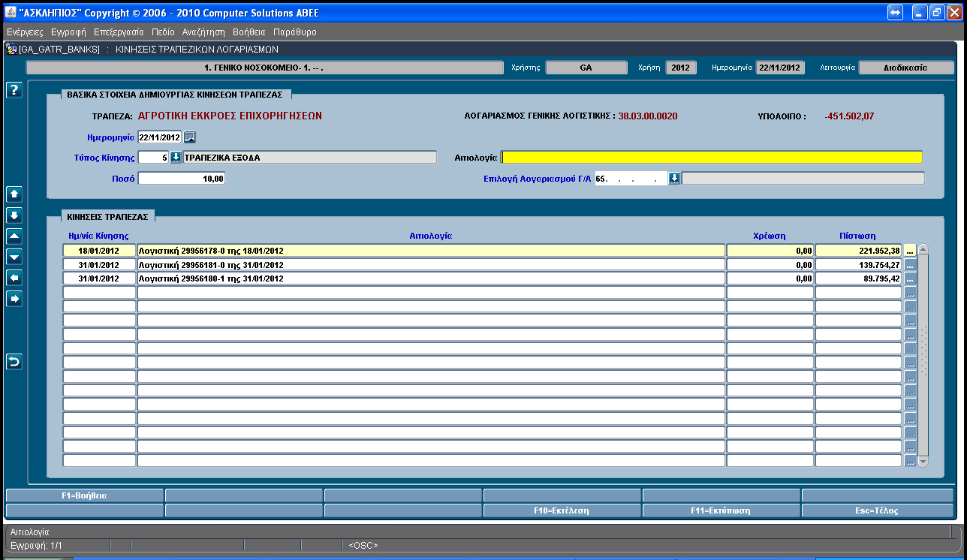Viewport: 967px width, 560px height.
Task: Click the F11=Εκτύπωση button
Action: coord(721,510)
